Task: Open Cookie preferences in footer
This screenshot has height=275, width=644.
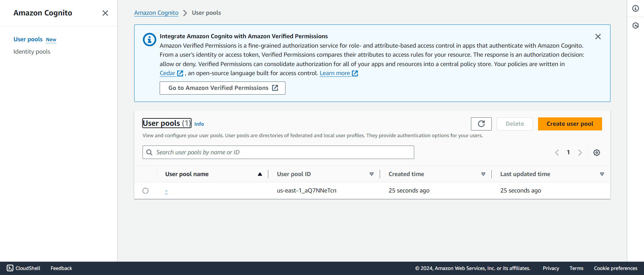Action: point(615,268)
